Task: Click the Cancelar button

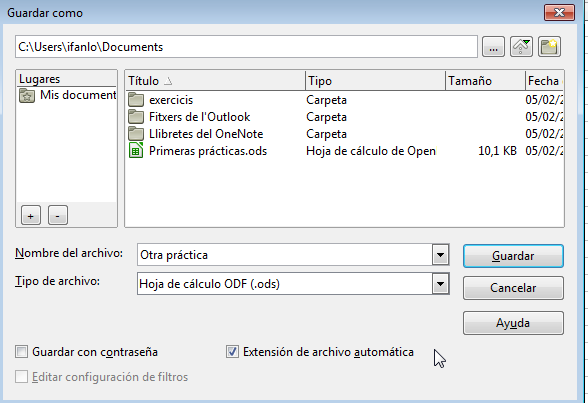Action: click(513, 288)
